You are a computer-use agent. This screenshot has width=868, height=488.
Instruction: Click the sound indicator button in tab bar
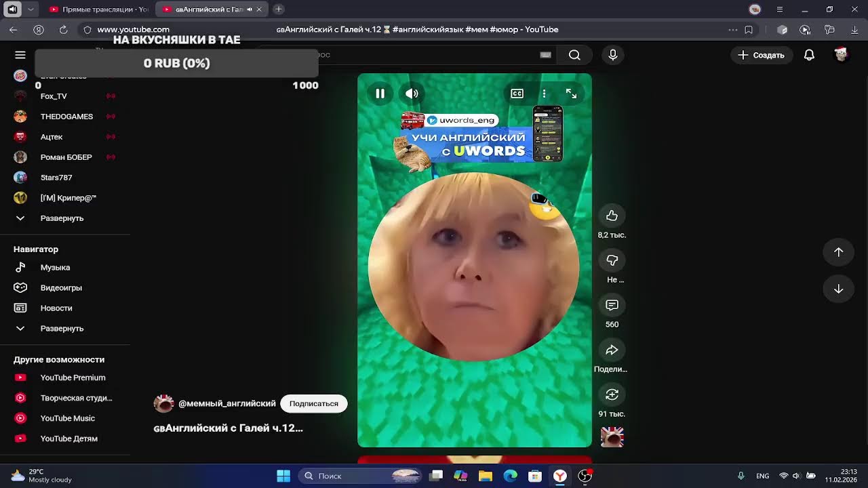(x=12, y=9)
